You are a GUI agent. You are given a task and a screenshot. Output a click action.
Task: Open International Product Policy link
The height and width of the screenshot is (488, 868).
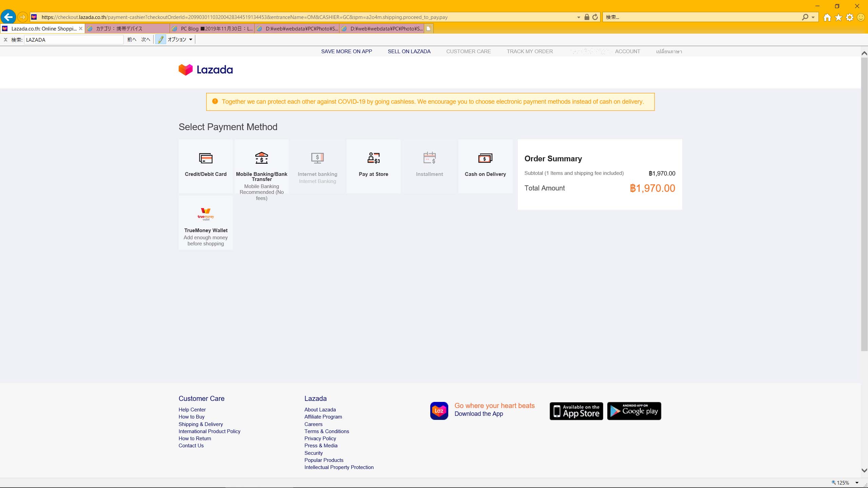tap(209, 431)
